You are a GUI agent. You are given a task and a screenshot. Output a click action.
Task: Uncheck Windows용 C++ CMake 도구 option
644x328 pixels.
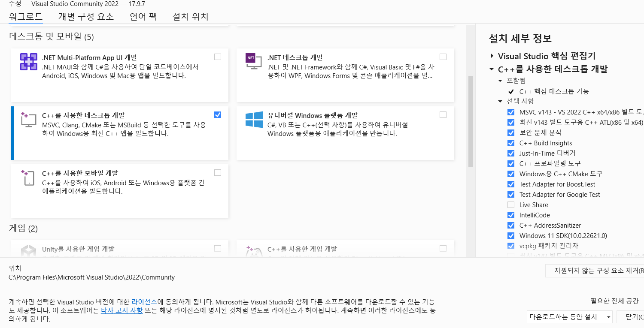(511, 174)
